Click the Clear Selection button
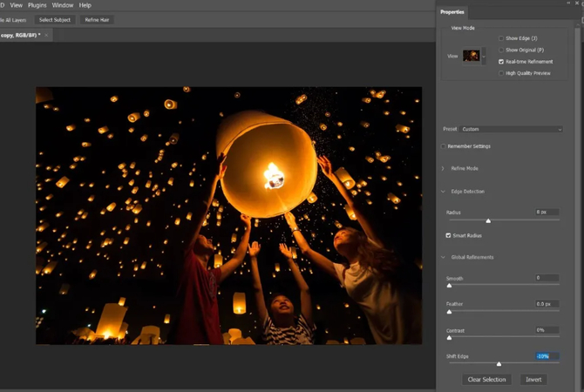 click(x=486, y=379)
